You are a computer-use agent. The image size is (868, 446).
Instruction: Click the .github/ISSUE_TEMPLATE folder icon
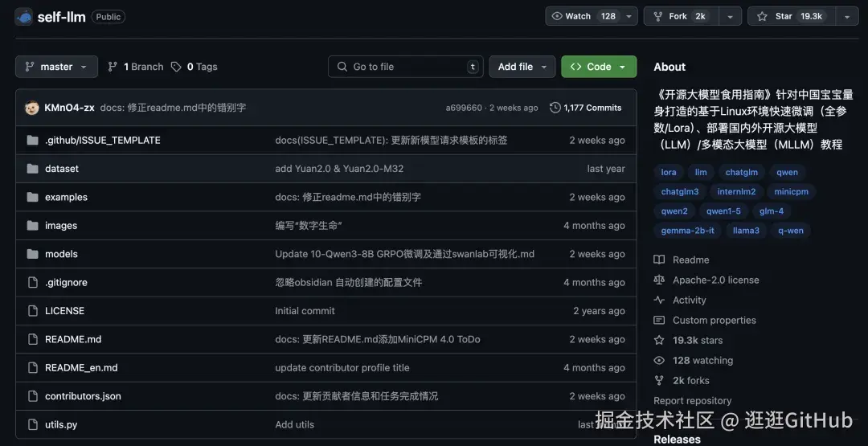[x=33, y=141]
